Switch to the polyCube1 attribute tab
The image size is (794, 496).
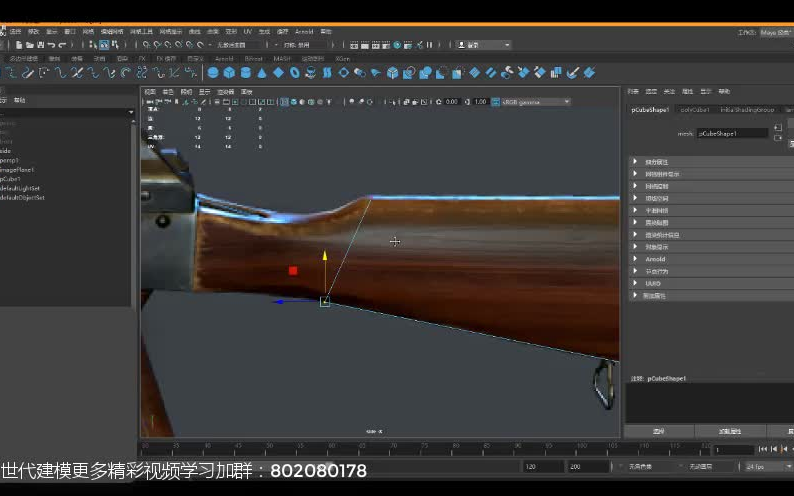(693, 109)
